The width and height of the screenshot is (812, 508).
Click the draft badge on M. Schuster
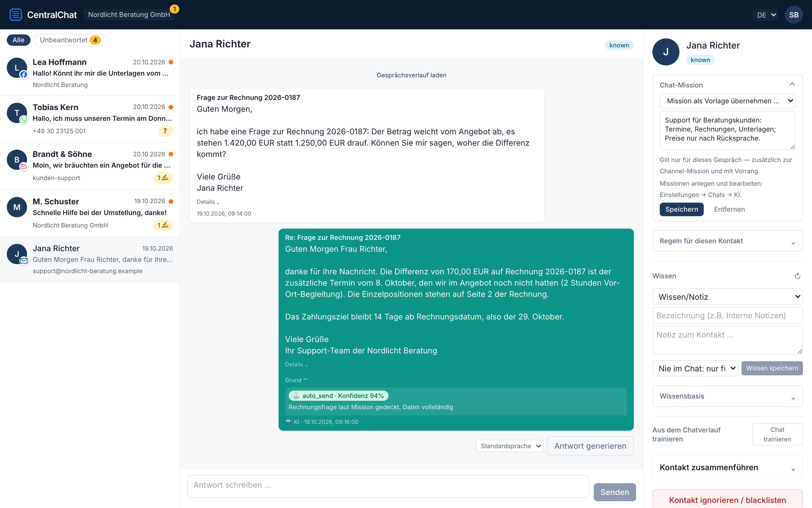(x=164, y=225)
